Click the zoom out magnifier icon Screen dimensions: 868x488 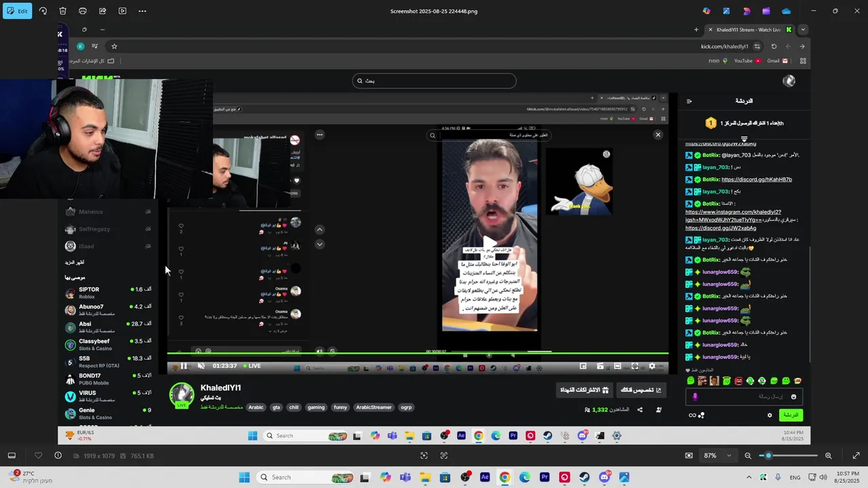(x=748, y=455)
